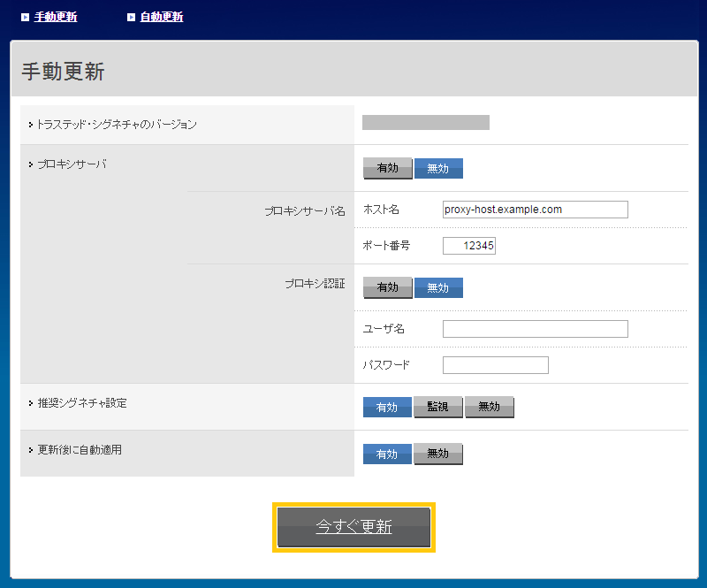Click the arrow icon beside 自動更新
Viewport: 707px width, 588px height.
tap(132, 17)
